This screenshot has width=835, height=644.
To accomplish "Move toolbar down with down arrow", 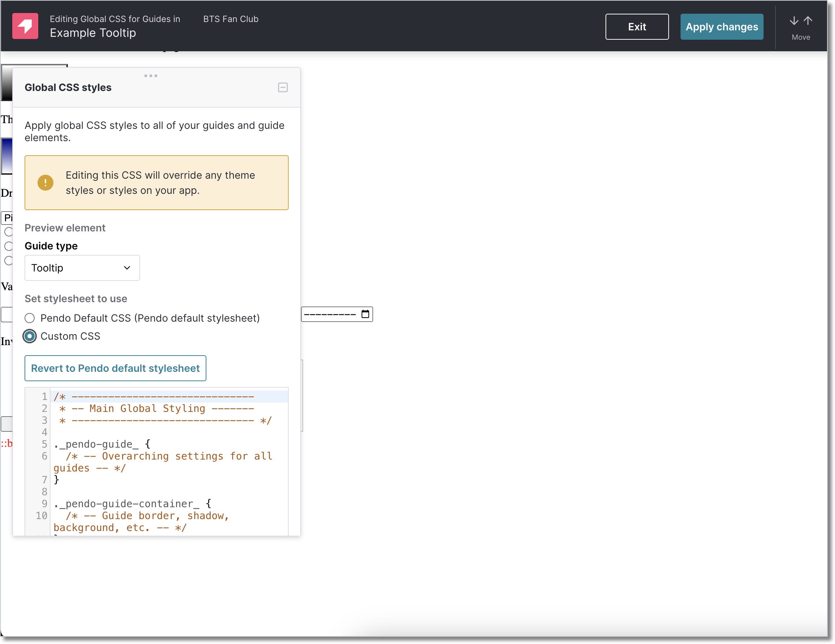I will (x=794, y=21).
